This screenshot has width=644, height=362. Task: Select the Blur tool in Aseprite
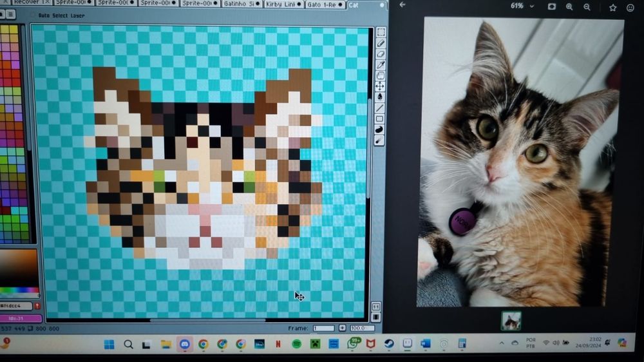point(379,140)
